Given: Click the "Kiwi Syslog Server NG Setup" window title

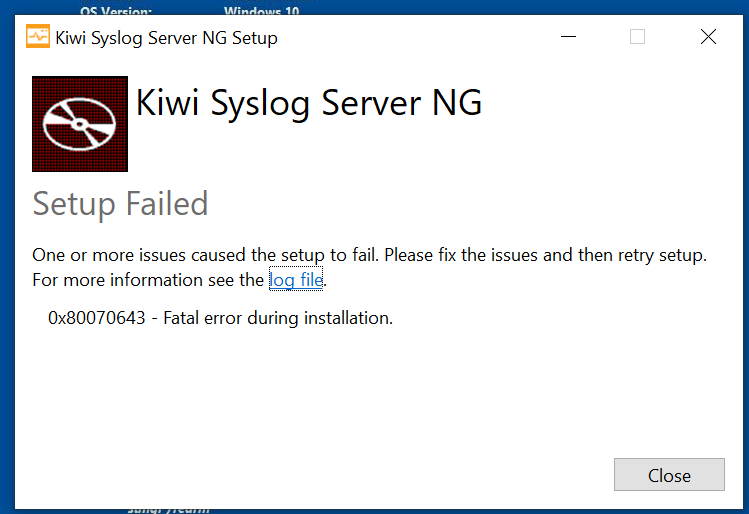Looking at the screenshot, I should pyautogui.click(x=166, y=38).
